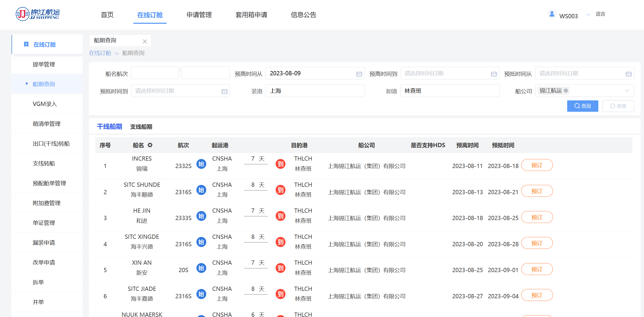Click the JJ Shipping logo
644x317 pixels.
click(x=38, y=14)
